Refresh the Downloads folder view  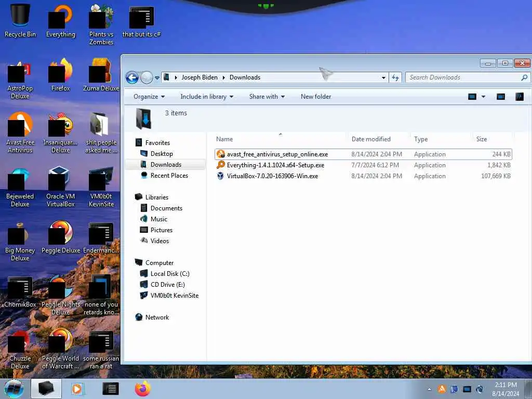395,77
